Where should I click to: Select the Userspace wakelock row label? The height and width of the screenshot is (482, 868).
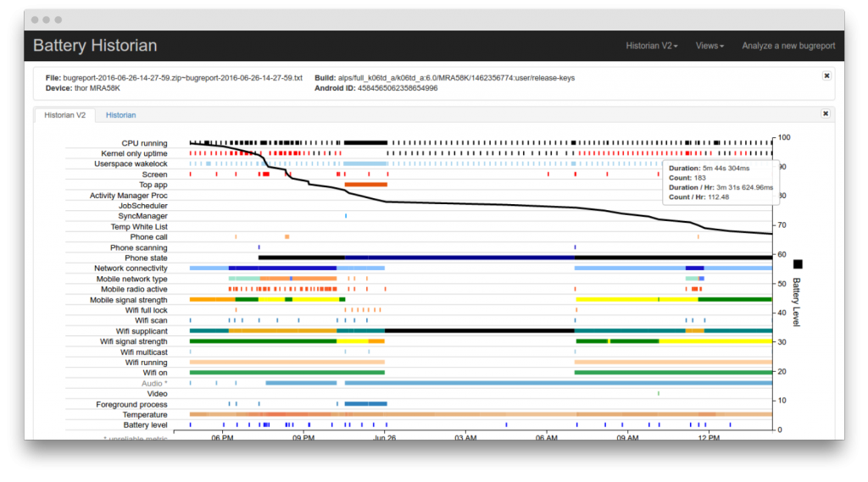[x=131, y=163]
